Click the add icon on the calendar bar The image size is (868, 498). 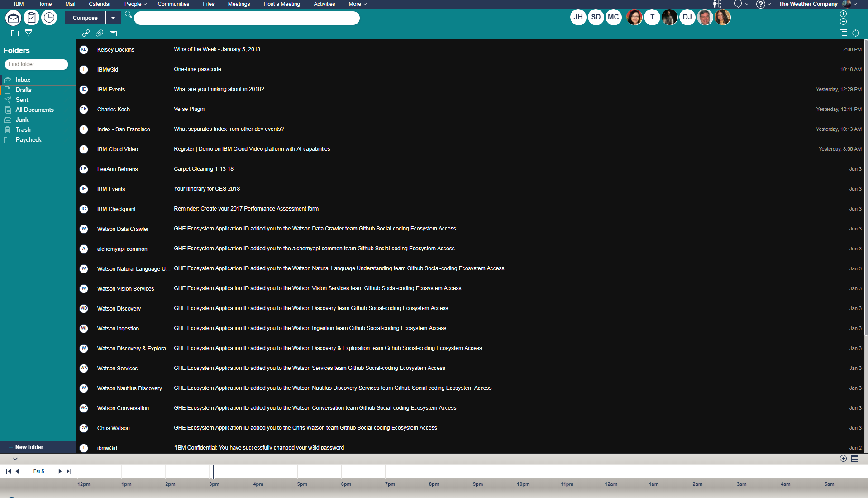[x=843, y=459]
